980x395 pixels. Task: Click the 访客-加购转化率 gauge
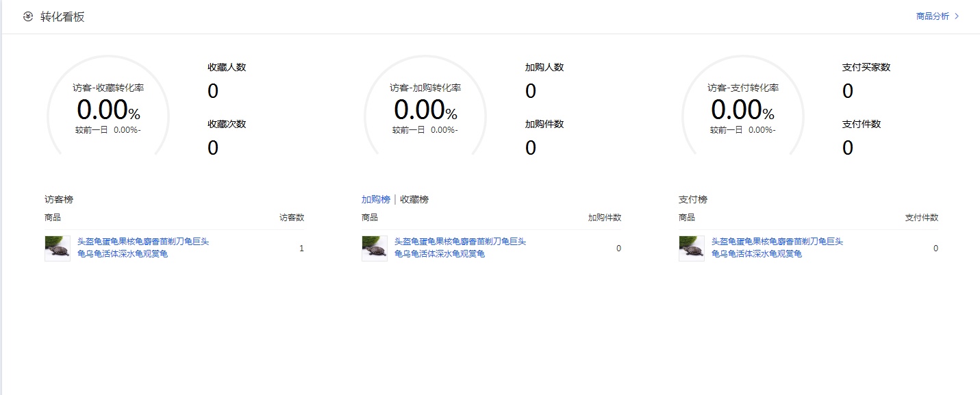(x=425, y=108)
